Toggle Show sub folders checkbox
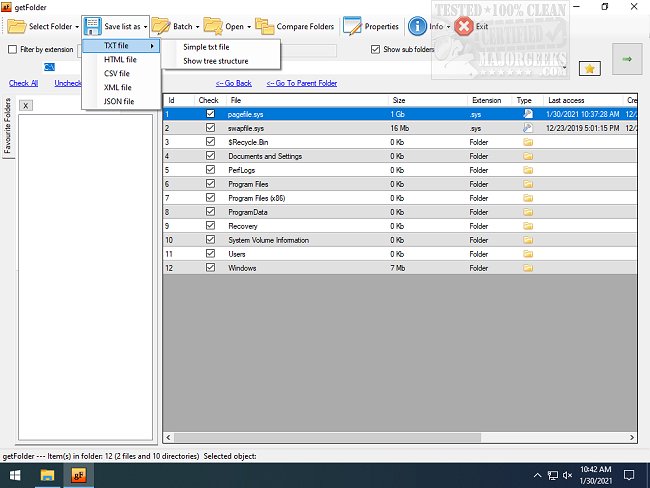 point(375,49)
